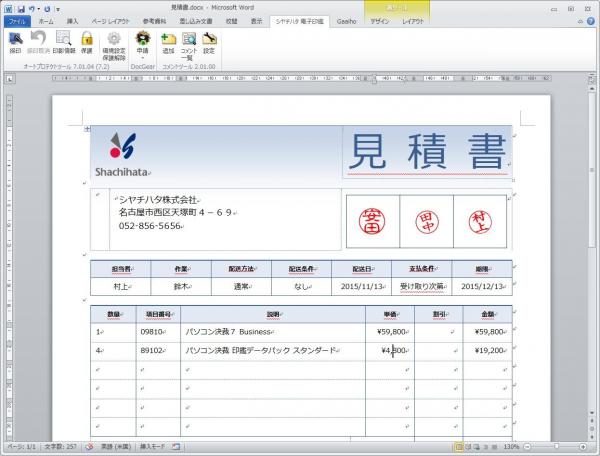Switch to print layout view in status bar
This screenshot has height=456, width=600.
[x=458, y=447]
